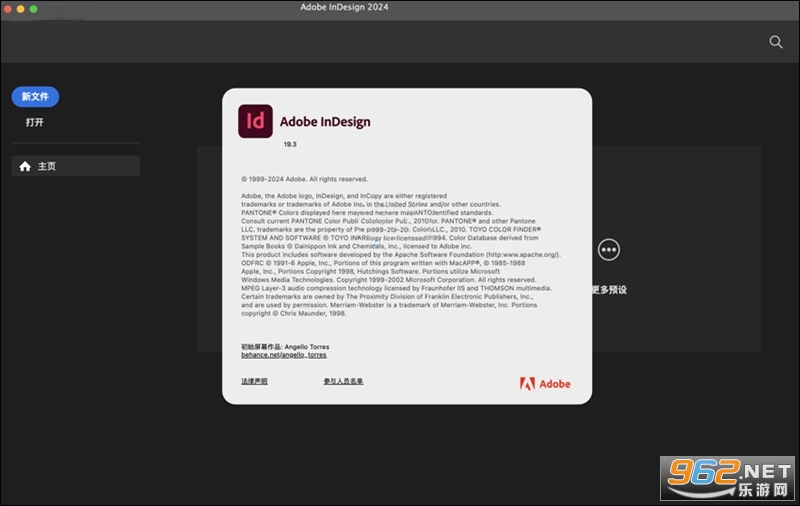
Task: Click the red close window button
Action: tap(8, 9)
